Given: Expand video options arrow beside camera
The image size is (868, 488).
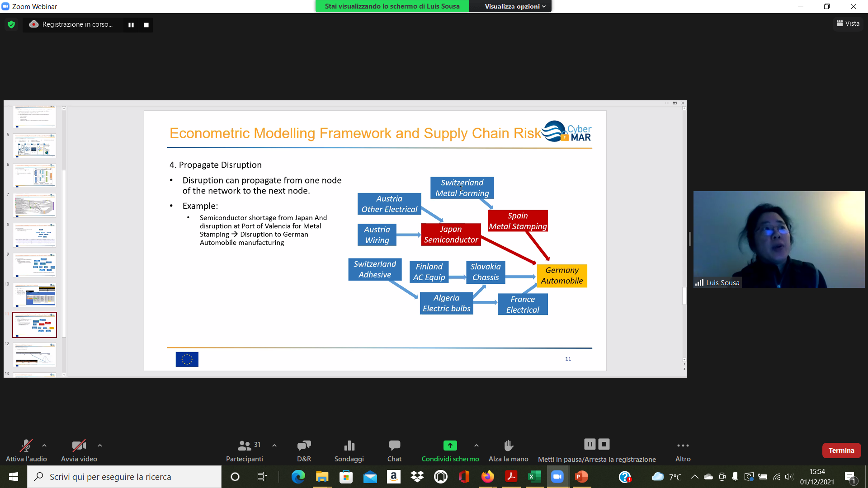Looking at the screenshot, I should [100, 446].
